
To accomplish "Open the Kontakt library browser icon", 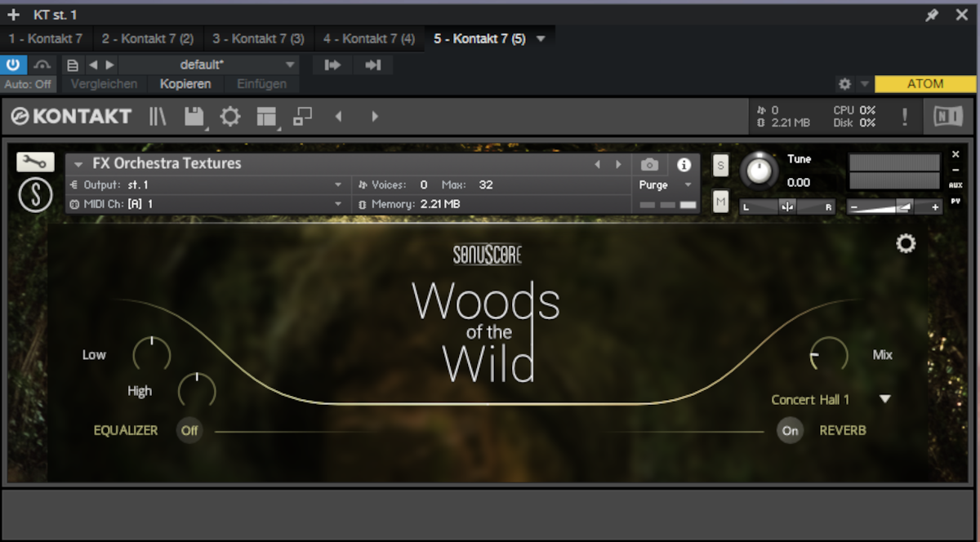I will 158,117.
